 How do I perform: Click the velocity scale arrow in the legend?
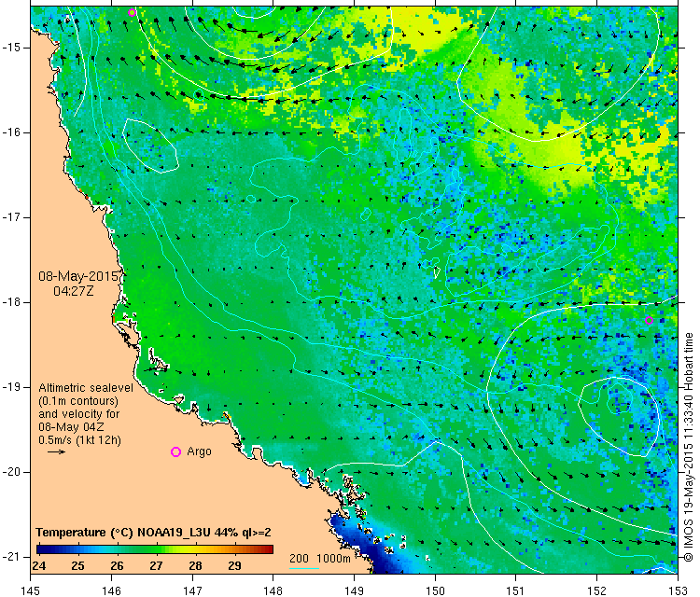click(56, 452)
